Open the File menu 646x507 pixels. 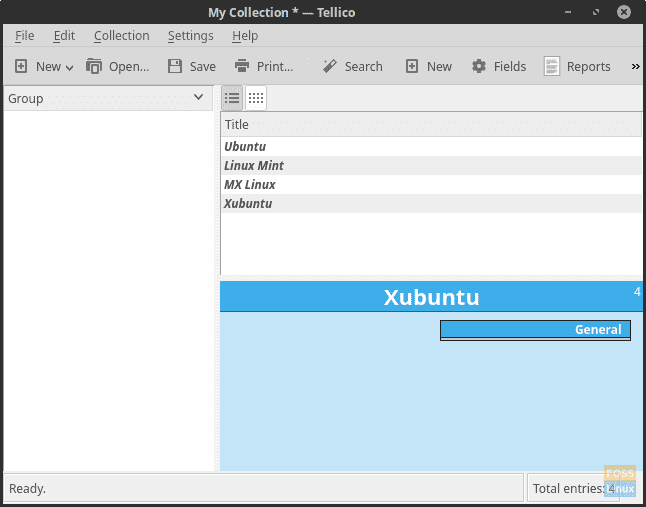click(25, 36)
